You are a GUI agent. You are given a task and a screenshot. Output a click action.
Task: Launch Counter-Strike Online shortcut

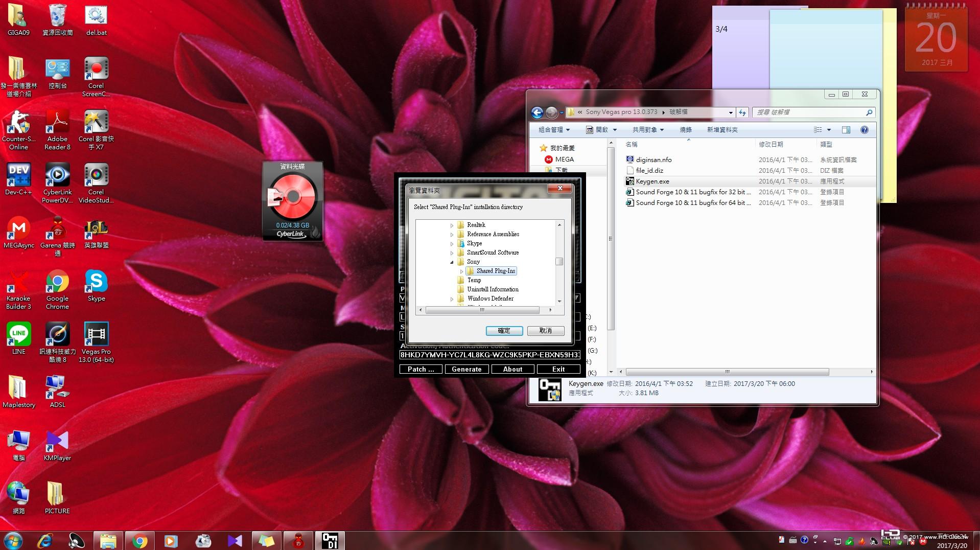click(18, 130)
